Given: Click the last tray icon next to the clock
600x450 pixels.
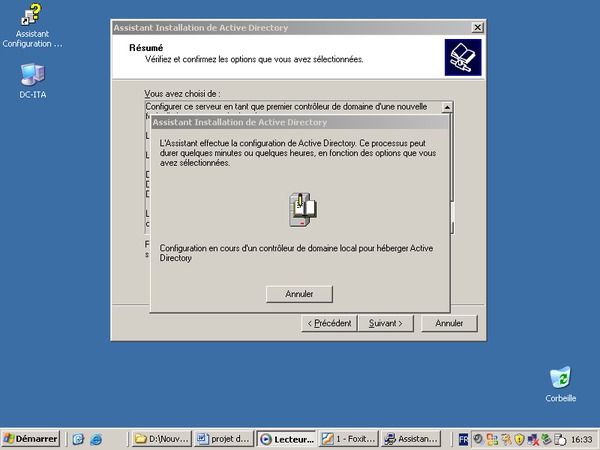Looking at the screenshot, I should pyautogui.click(x=560, y=439).
